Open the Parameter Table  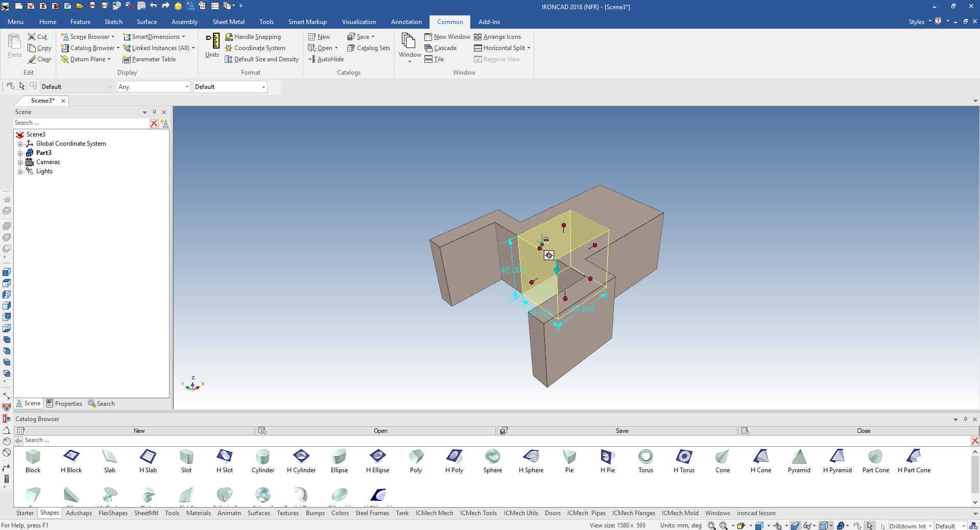click(x=149, y=59)
